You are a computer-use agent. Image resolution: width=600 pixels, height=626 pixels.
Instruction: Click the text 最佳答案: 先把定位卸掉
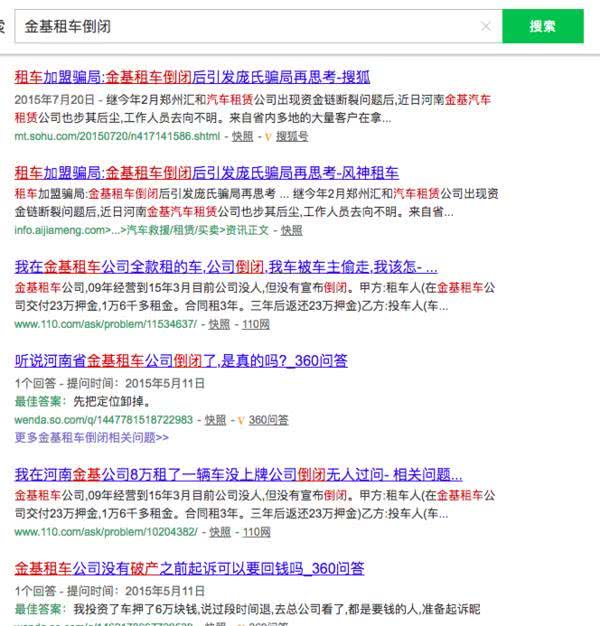coord(83,402)
